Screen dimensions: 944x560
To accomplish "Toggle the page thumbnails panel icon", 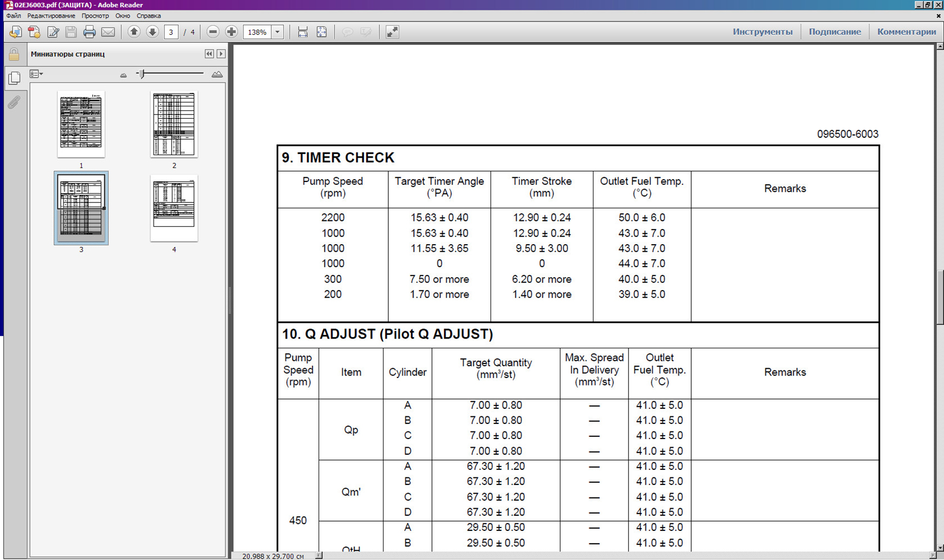I will pos(14,78).
